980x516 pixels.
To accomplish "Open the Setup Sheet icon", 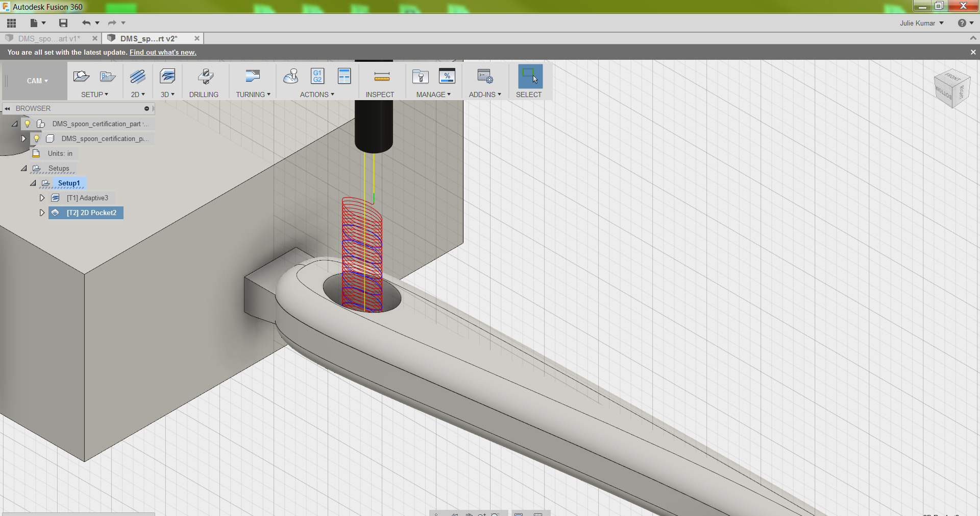I will 345,77.
